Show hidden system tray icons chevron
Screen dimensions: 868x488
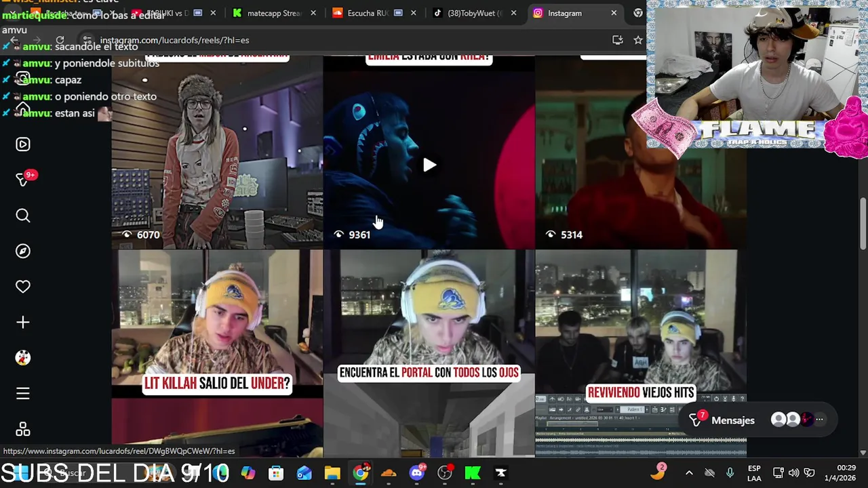(x=689, y=473)
